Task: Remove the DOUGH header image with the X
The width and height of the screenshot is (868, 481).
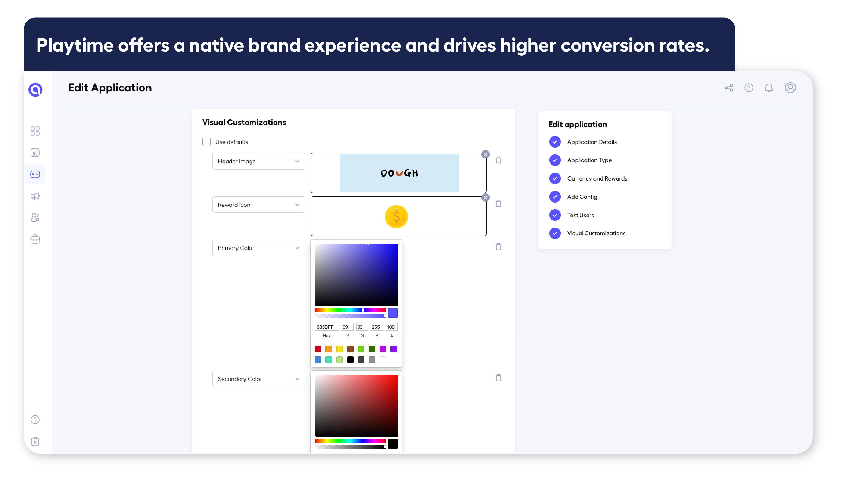Action: 485,154
